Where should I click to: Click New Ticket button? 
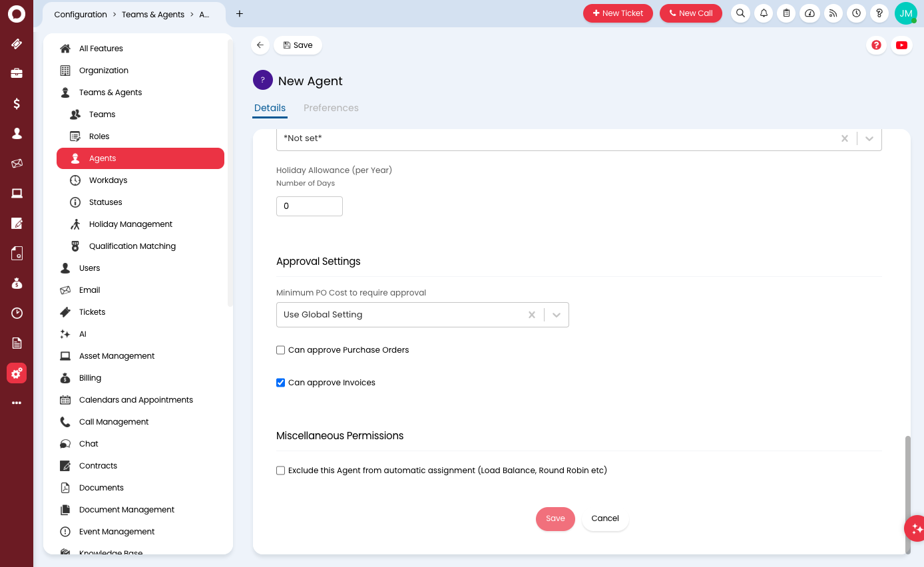point(618,13)
